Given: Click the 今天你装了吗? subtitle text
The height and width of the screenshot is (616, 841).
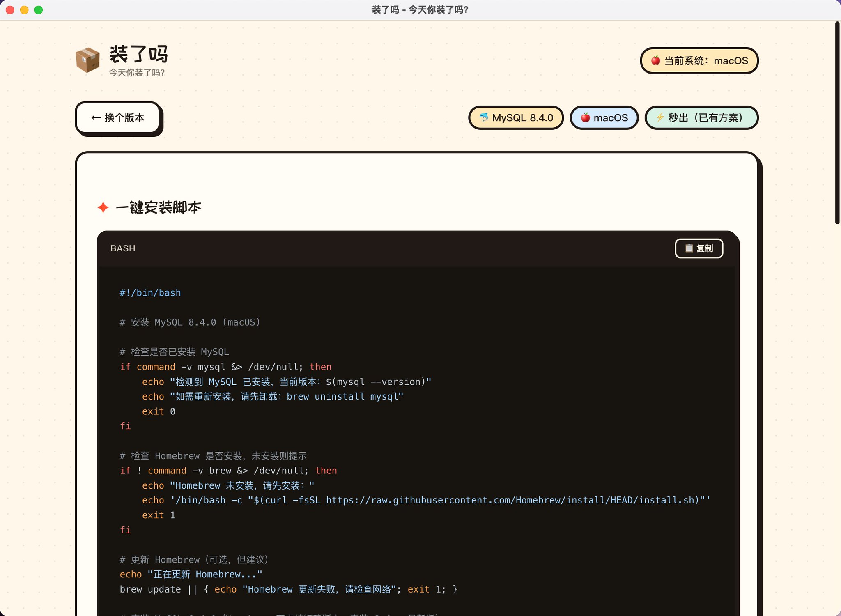Looking at the screenshot, I should [x=137, y=73].
